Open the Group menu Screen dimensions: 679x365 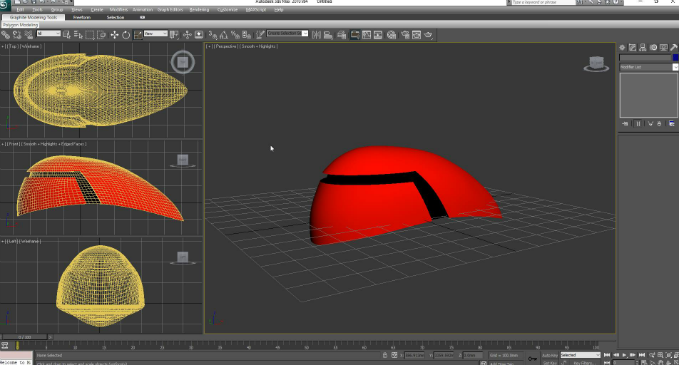57,10
